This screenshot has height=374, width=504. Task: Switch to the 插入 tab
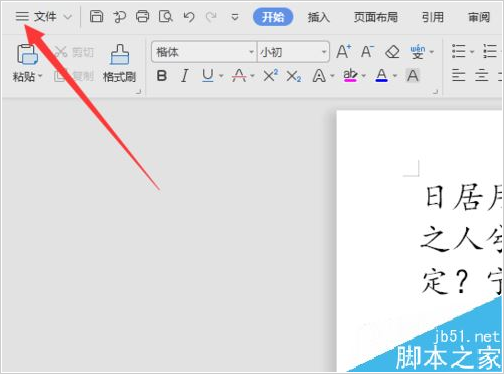319,17
